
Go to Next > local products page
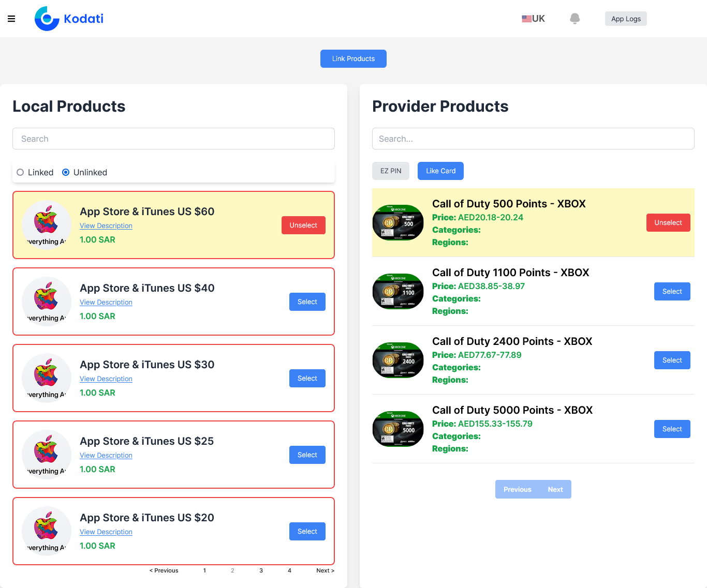[x=325, y=570]
